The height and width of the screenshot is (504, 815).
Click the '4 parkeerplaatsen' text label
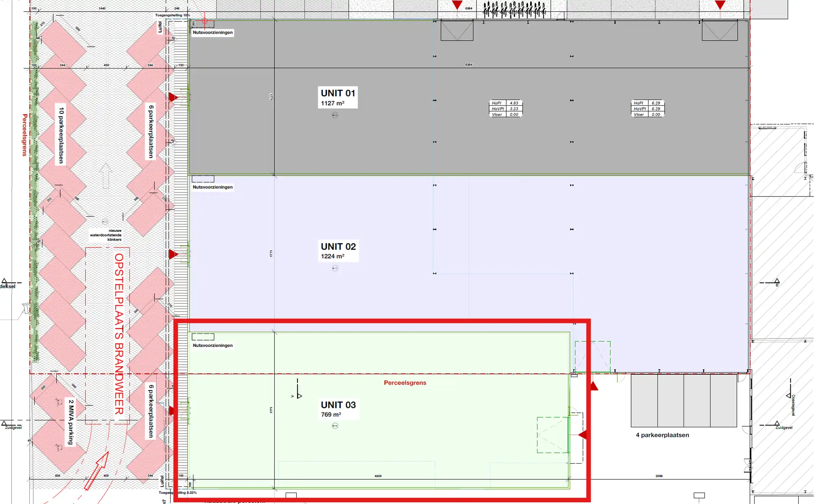662,435
